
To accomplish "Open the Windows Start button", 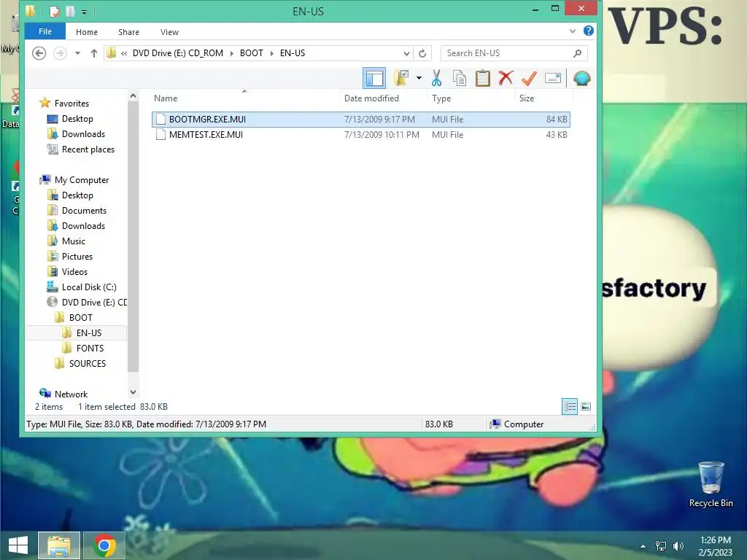I will click(18, 545).
